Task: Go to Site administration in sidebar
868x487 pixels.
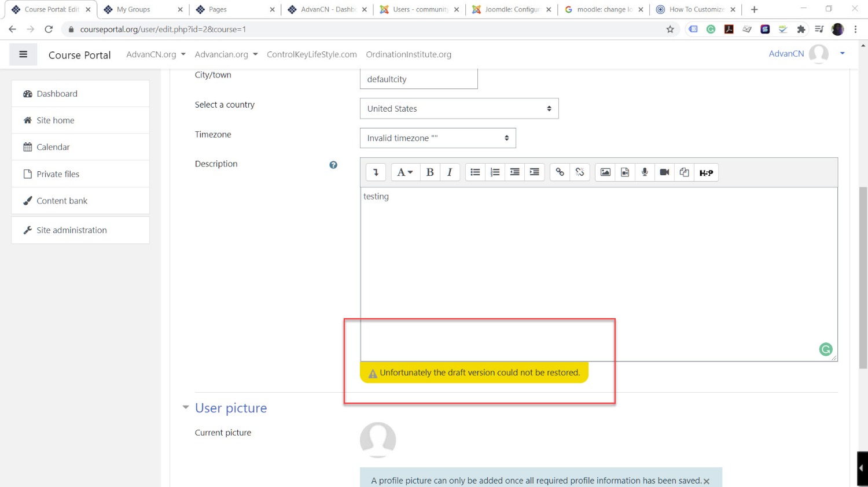Action: pyautogui.click(x=72, y=230)
